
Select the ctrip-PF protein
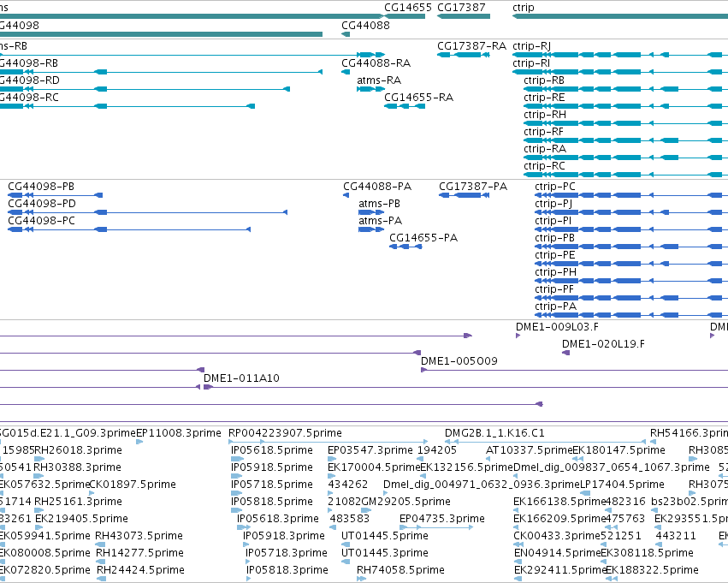coord(631,298)
